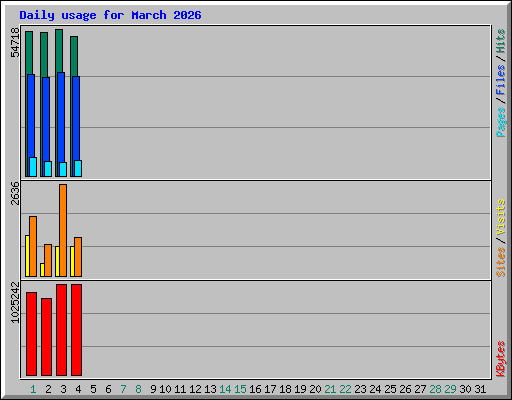Click the red KBytes bar for day 4
Screen dimensions: 512x400
(x=76, y=330)
